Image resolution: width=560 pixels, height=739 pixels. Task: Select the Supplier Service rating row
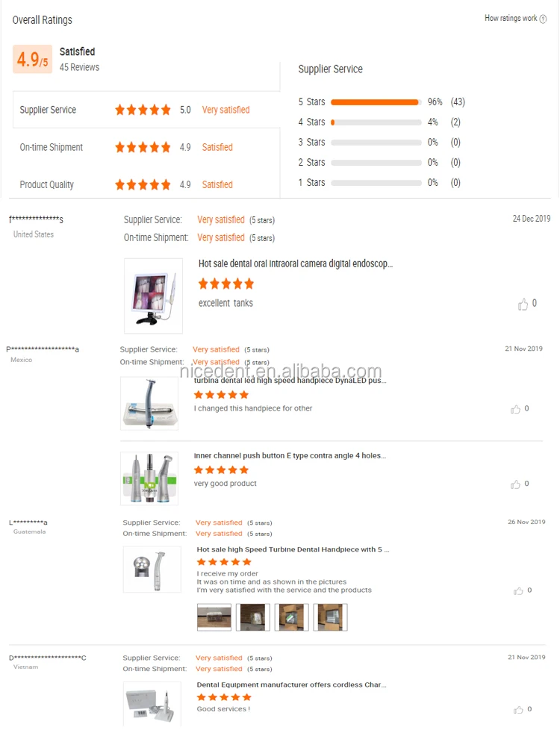(x=146, y=110)
